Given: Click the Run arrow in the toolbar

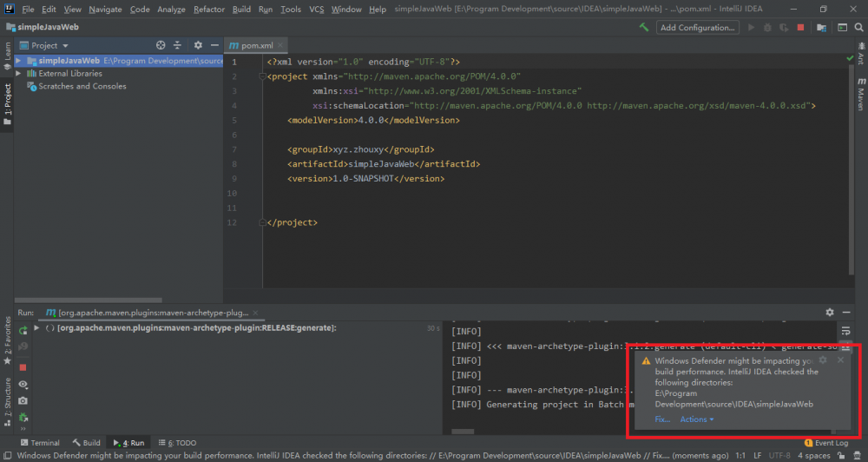Looking at the screenshot, I should 751,27.
